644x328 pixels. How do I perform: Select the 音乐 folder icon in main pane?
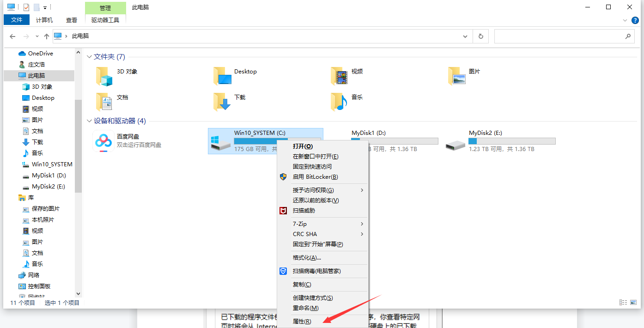(x=340, y=102)
